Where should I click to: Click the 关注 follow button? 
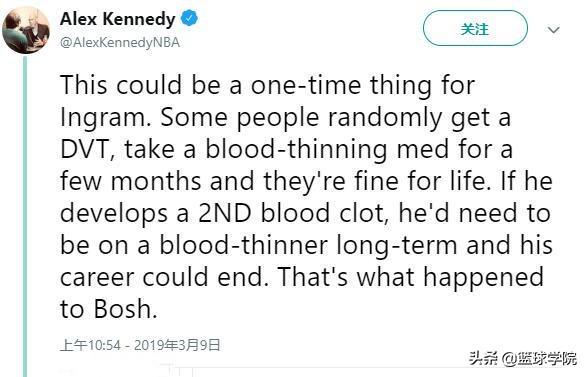coord(475,29)
